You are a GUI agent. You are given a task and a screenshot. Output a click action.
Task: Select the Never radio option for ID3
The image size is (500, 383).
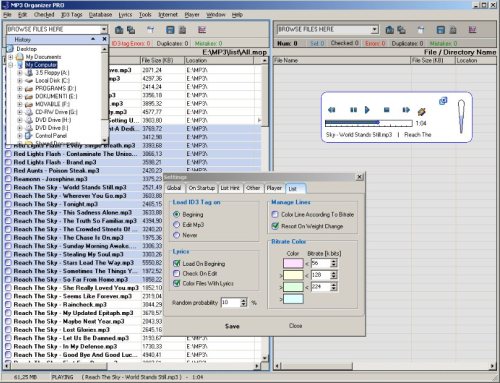click(177, 235)
